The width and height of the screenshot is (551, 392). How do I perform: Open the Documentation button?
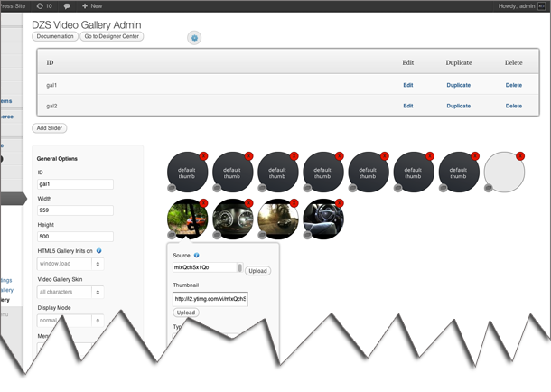(55, 36)
